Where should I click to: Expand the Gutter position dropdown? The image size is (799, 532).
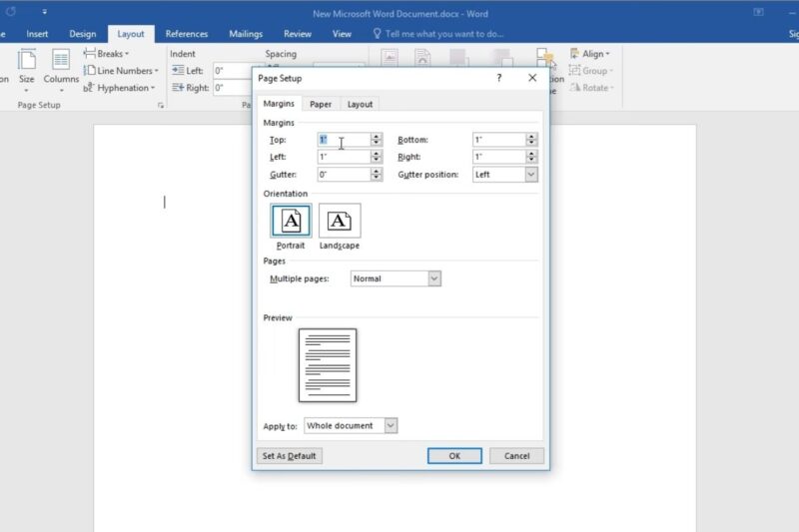(x=531, y=175)
